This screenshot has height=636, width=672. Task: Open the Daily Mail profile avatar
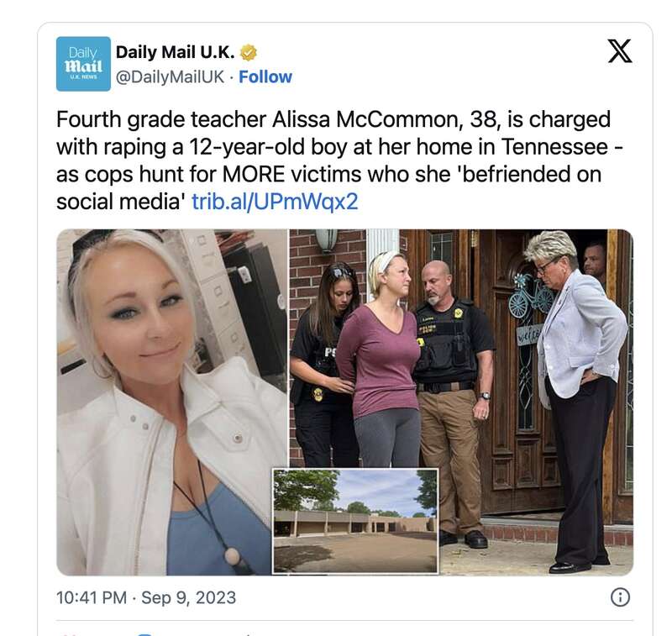click(83, 63)
